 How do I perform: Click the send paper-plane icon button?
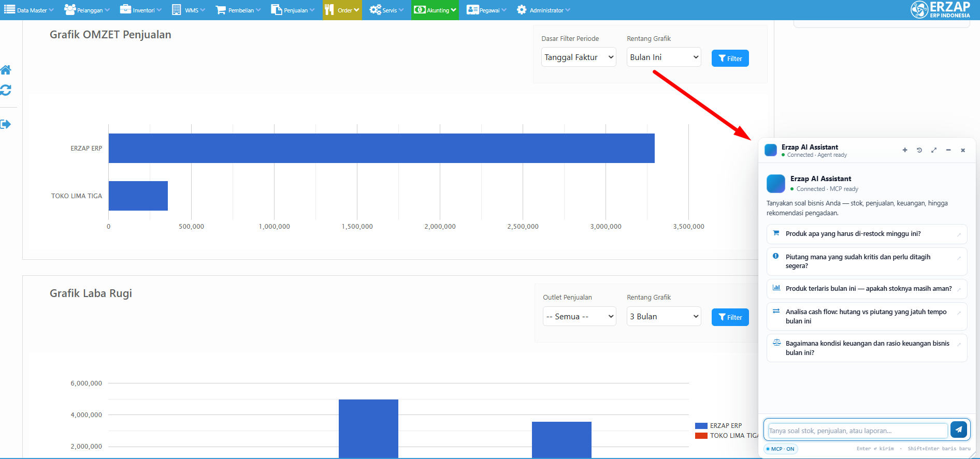point(959,430)
